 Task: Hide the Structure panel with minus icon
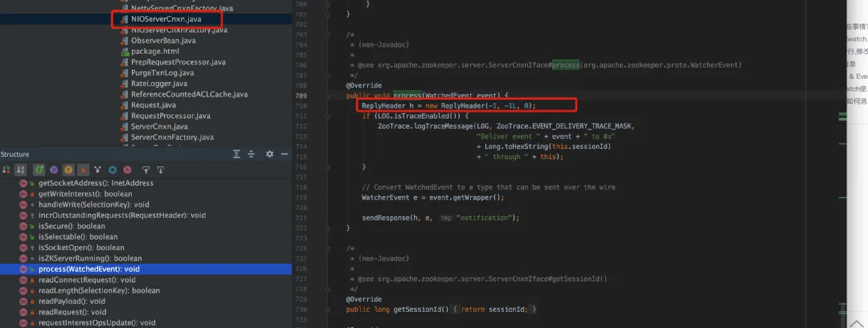coord(284,154)
